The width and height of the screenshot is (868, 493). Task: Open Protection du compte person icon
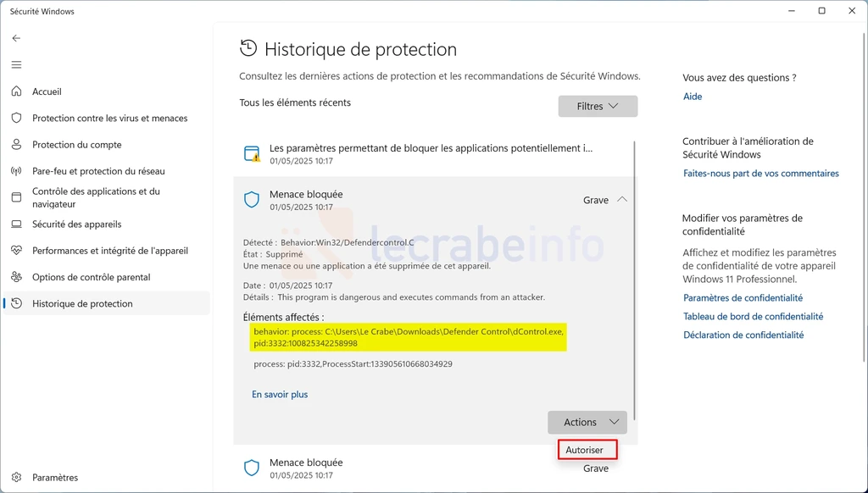click(x=17, y=144)
